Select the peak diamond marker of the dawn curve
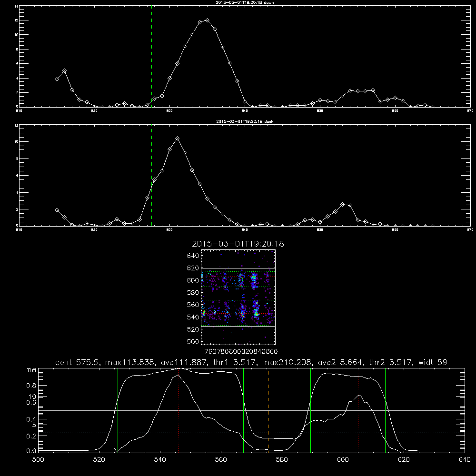 [208, 20]
